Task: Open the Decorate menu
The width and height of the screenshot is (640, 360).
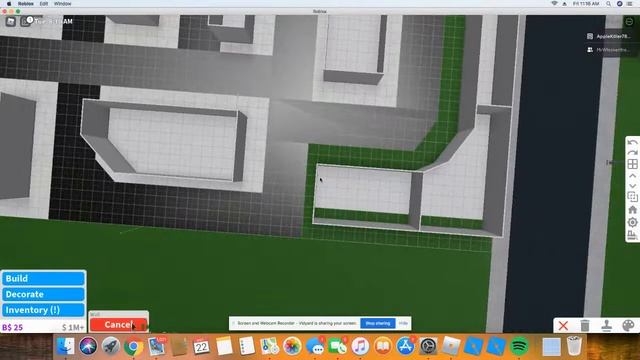Action: 44,294
